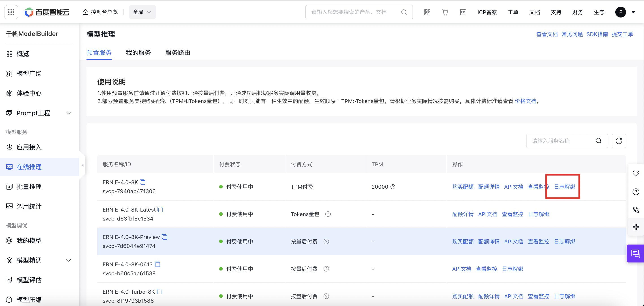Switch to the 服务路由 tab
The height and width of the screenshot is (306, 644).
(x=178, y=52)
